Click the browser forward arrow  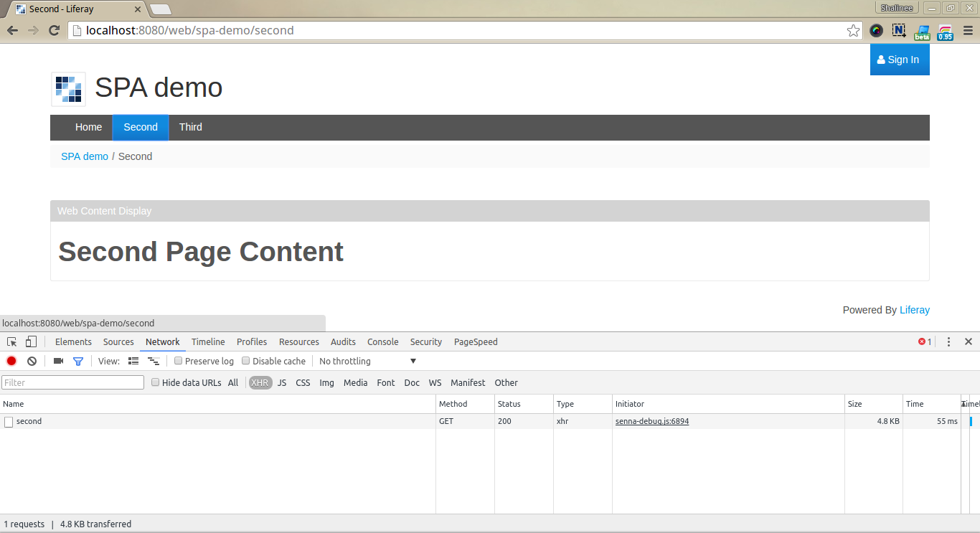click(33, 30)
